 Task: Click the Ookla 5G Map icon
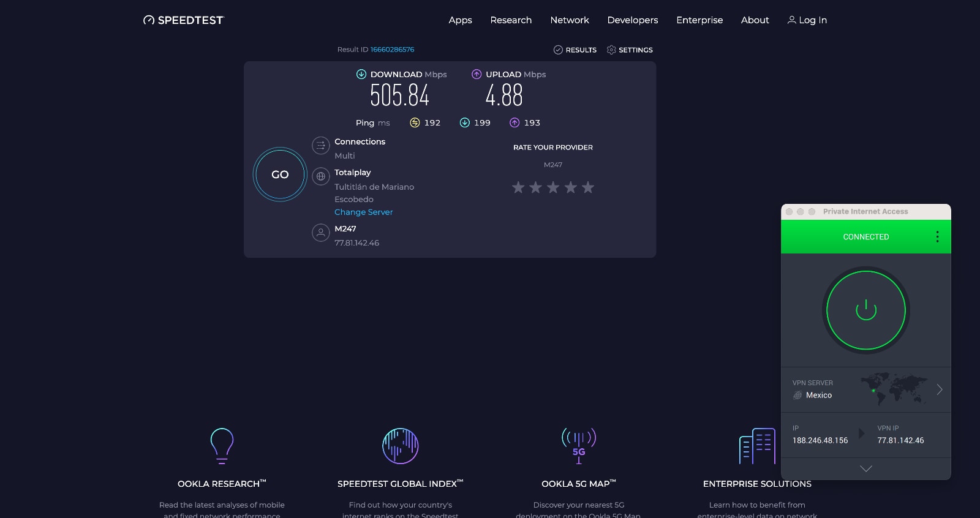coord(579,446)
